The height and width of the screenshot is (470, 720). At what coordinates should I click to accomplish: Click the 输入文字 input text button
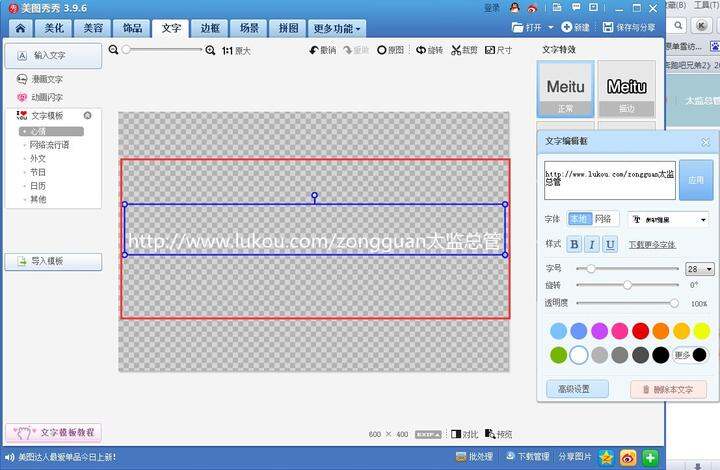click(x=53, y=56)
